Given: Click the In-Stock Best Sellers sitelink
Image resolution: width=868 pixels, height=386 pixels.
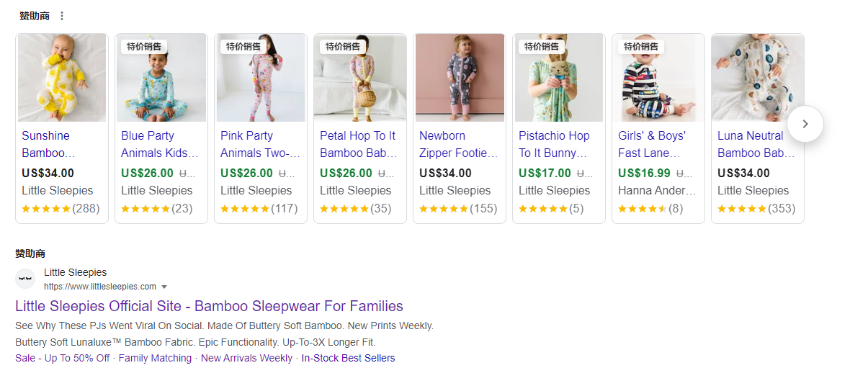Looking at the screenshot, I should (x=348, y=358).
